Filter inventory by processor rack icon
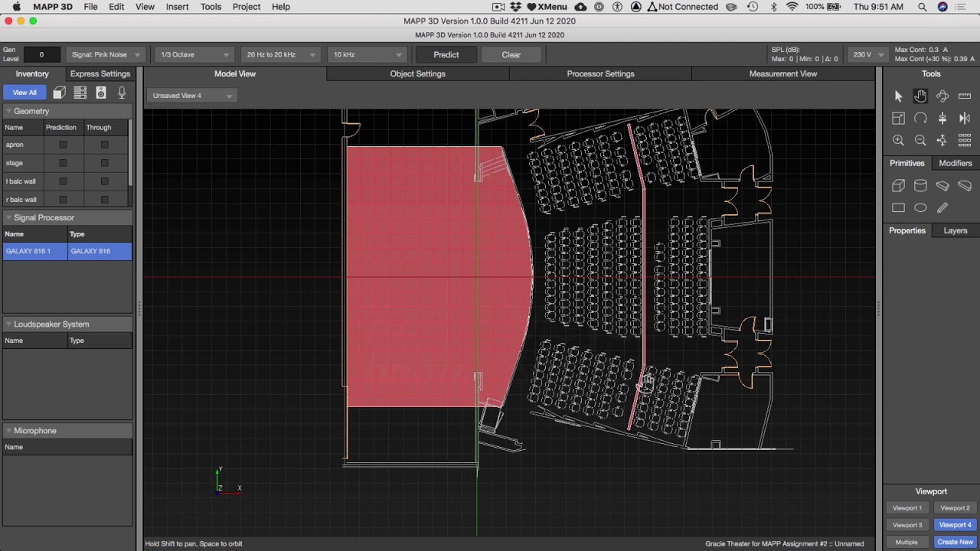Image resolution: width=980 pixels, height=551 pixels. pyautogui.click(x=80, y=93)
